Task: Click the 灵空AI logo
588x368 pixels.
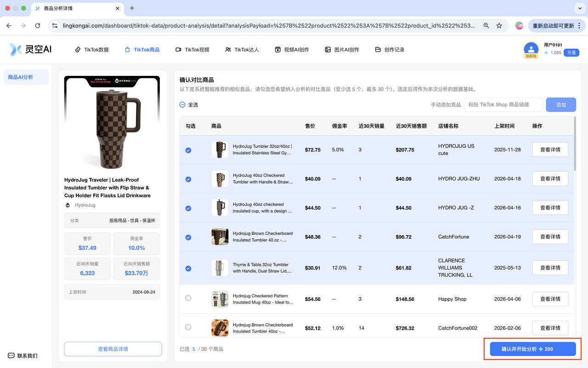Action: coord(31,49)
